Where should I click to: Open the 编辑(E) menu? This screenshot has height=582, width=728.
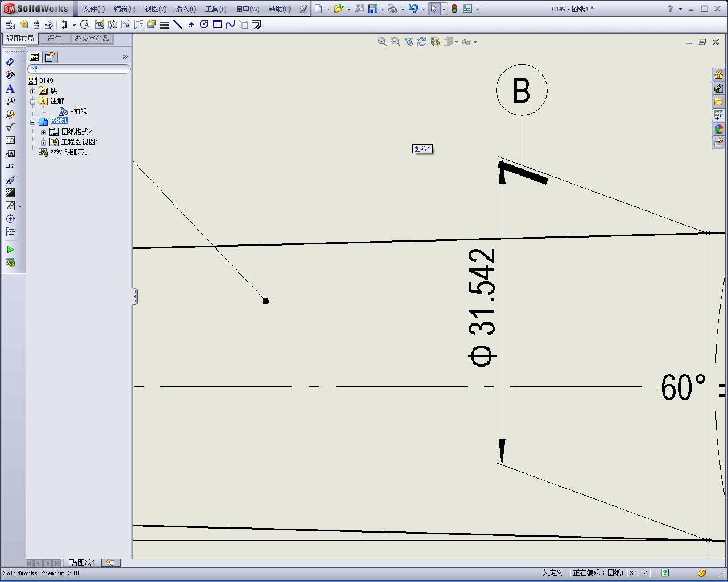pos(125,9)
